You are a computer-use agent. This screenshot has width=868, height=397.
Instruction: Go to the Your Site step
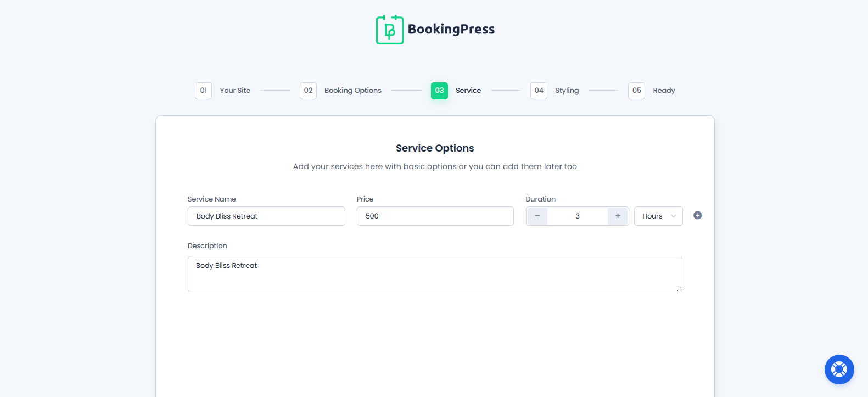[x=235, y=91]
